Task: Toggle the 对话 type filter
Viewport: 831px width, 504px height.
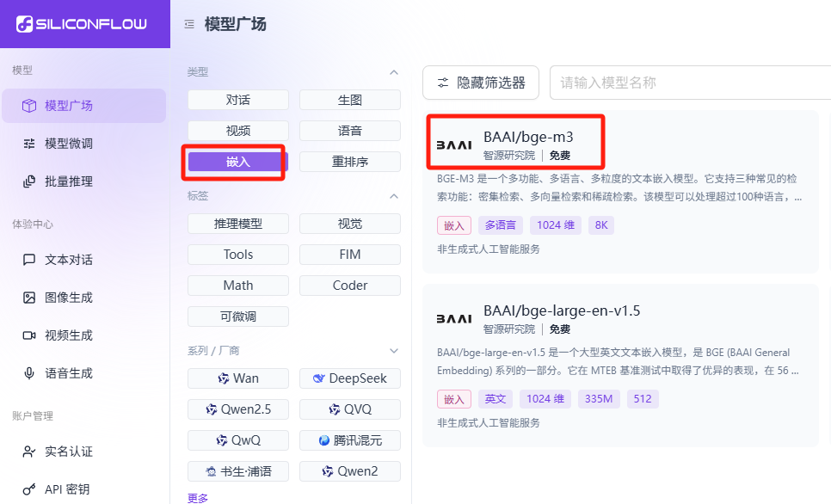Action: 238,100
